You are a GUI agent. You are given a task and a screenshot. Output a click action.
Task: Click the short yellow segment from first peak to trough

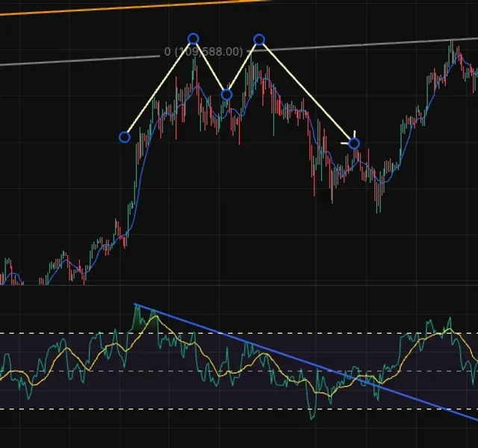pyautogui.click(x=210, y=67)
